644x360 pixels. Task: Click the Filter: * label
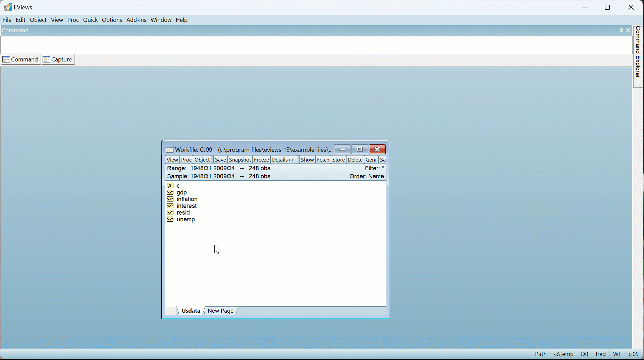click(374, 168)
